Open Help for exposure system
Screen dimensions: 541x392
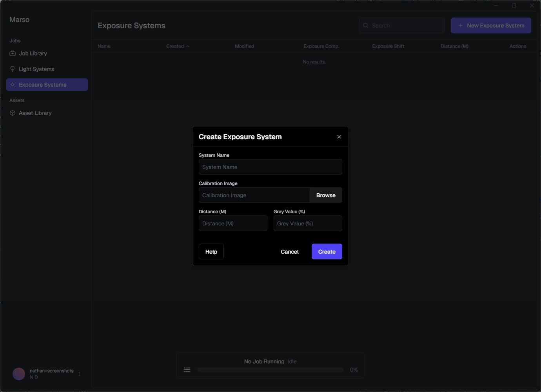pos(211,252)
